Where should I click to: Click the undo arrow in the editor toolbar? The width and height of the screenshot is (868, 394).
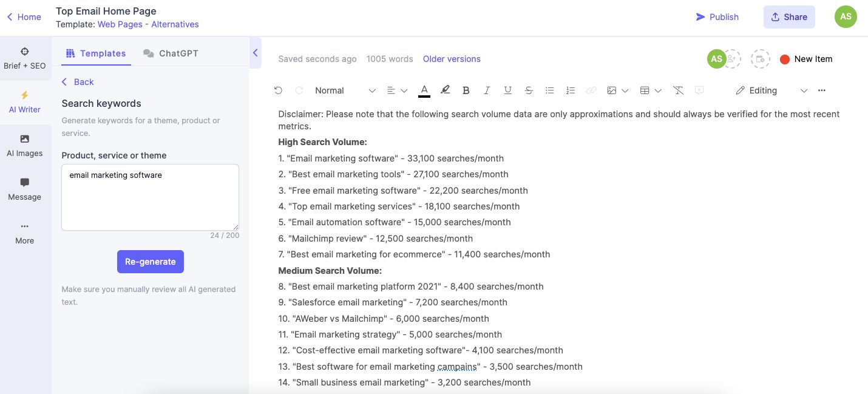(x=278, y=90)
